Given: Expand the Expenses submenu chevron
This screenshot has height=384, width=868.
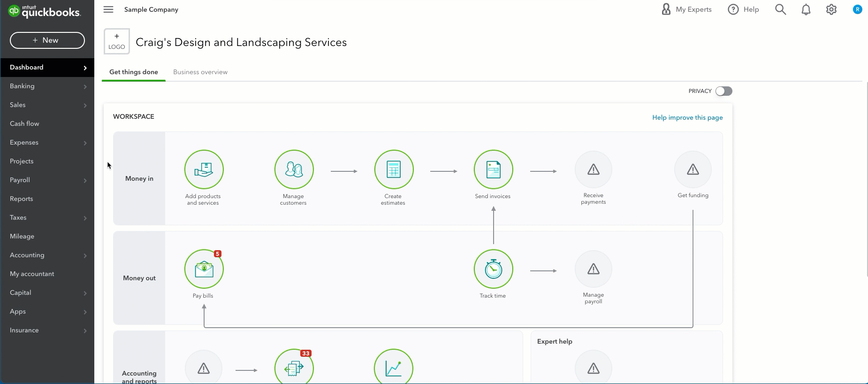Looking at the screenshot, I should [85, 143].
